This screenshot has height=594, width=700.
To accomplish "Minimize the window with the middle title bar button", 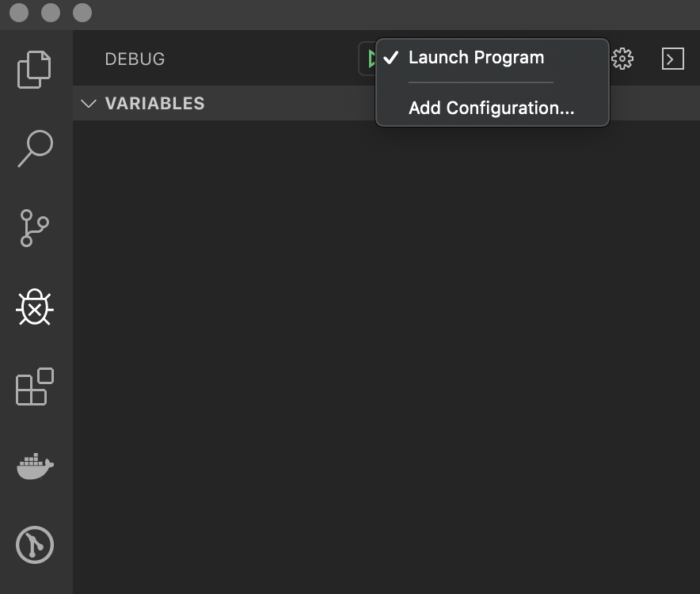I will 51,13.
